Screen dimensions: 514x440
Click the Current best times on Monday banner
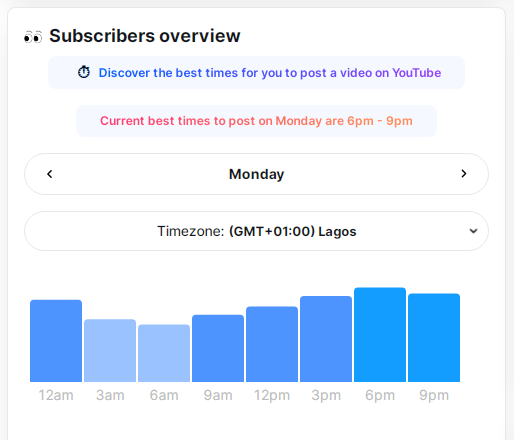pos(256,121)
